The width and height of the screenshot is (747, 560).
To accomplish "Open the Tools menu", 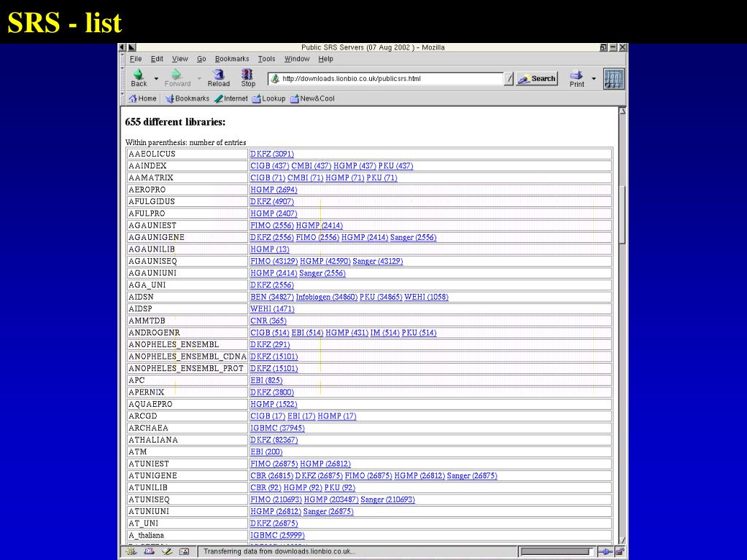I will 266,58.
